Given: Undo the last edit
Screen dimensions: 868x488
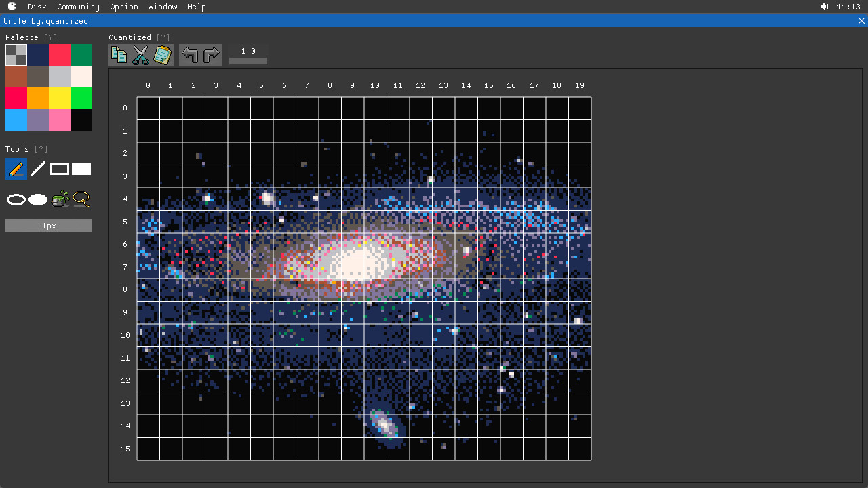Looking at the screenshot, I should tap(190, 55).
